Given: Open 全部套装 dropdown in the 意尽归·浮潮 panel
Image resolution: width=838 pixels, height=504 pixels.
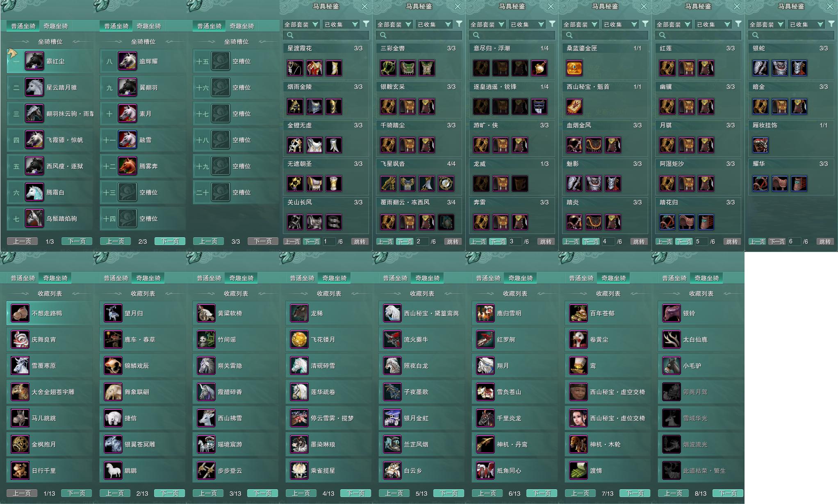Looking at the screenshot, I should point(487,25).
